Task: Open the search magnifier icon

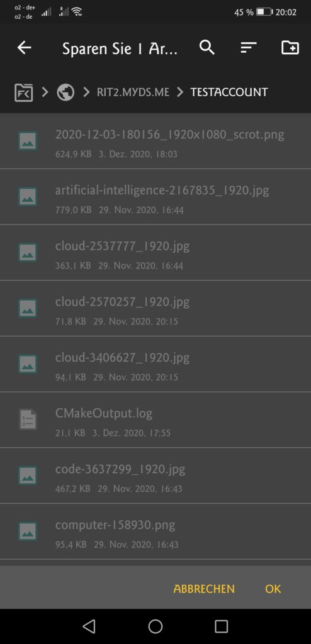Action: point(207,48)
